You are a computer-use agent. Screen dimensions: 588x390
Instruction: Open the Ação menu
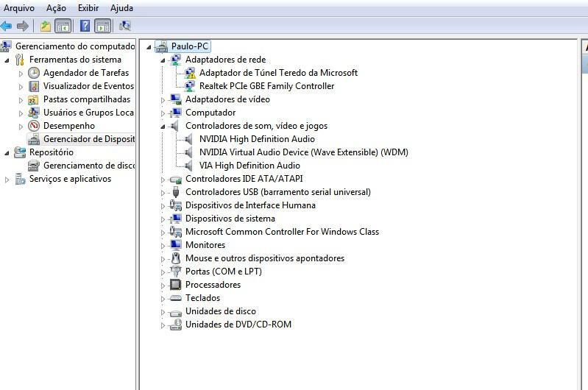coord(56,8)
